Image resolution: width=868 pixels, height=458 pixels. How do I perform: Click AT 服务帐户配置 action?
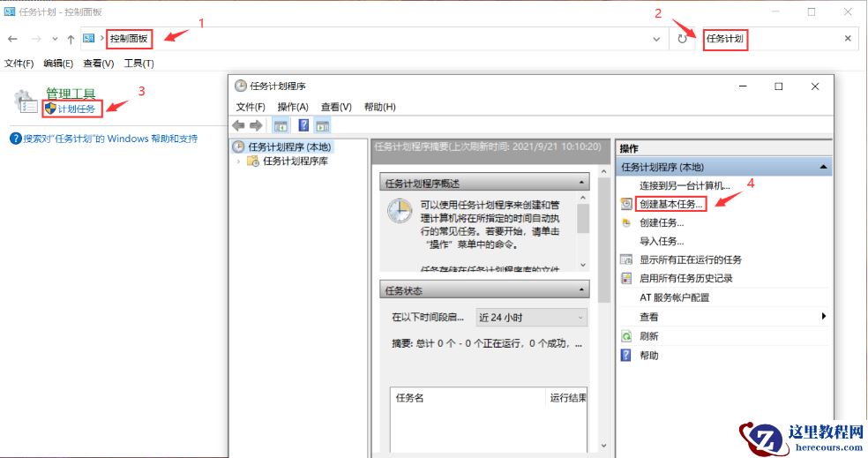[x=674, y=297]
